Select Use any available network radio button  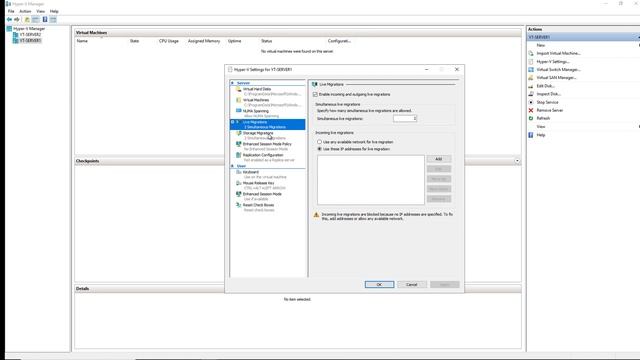[319, 142]
